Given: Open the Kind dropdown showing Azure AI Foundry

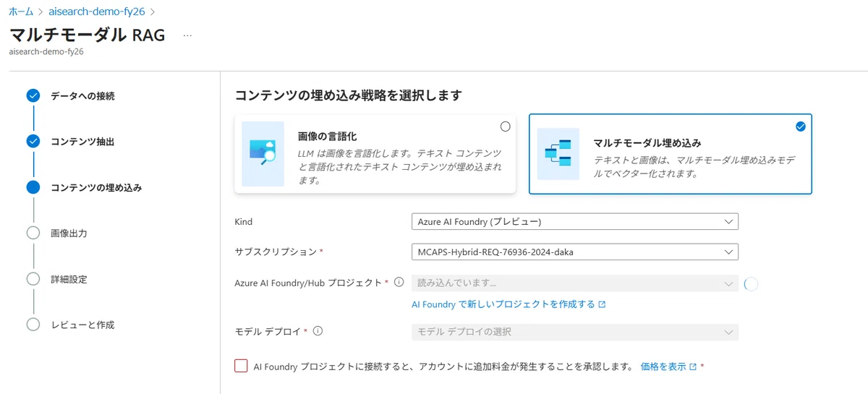Looking at the screenshot, I should (x=574, y=221).
